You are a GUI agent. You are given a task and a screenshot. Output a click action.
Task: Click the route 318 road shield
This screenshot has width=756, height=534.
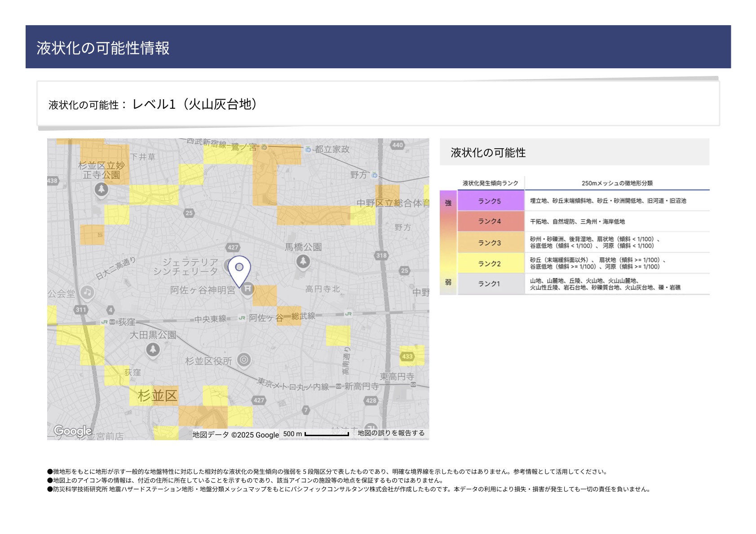pos(381,255)
